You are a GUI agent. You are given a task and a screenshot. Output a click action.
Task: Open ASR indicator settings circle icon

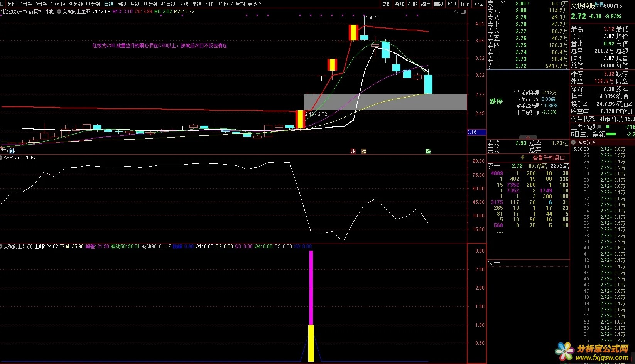(x=1, y=158)
